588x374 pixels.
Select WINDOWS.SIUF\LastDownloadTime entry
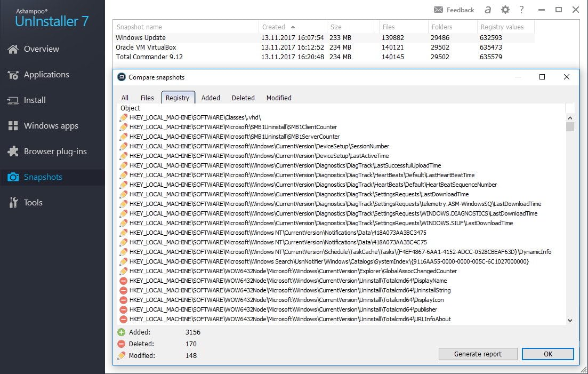tap(321, 223)
